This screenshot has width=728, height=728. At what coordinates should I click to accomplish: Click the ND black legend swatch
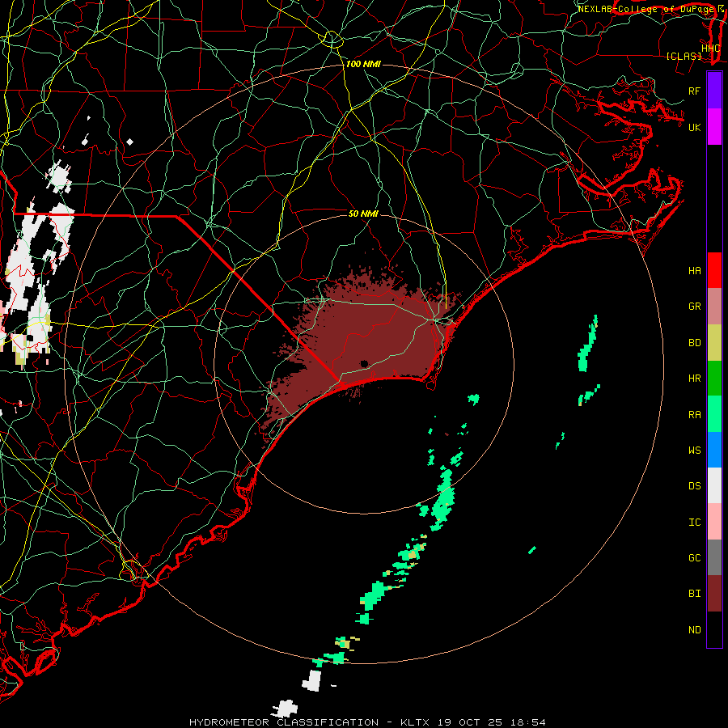point(714,629)
